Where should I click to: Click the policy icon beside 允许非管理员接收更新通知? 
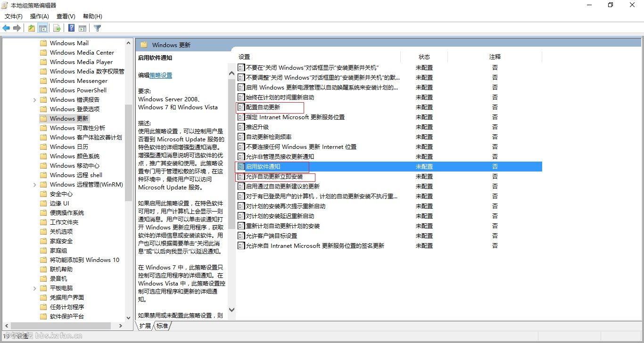tap(241, 156)
